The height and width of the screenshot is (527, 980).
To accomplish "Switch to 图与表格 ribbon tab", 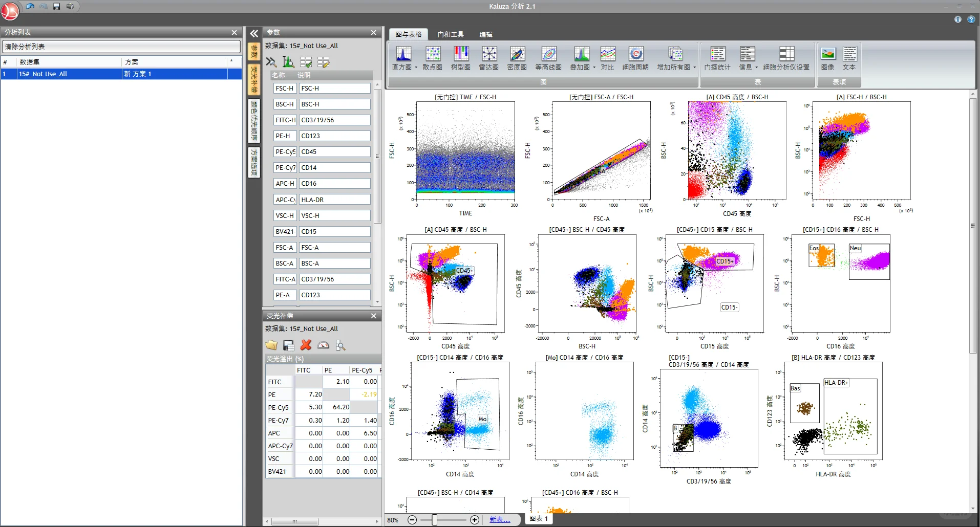I will click(x=409, y=34).
